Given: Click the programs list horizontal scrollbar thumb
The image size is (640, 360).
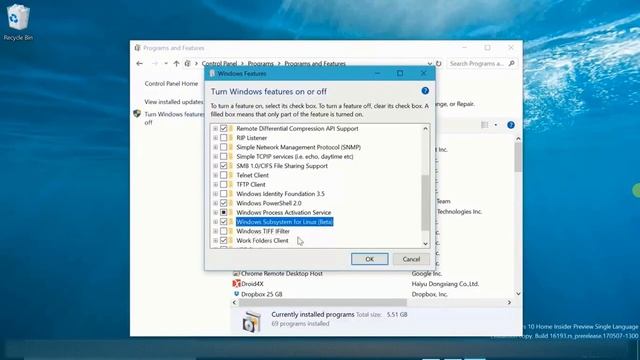Looking at the screenshot, I should 323,302.
